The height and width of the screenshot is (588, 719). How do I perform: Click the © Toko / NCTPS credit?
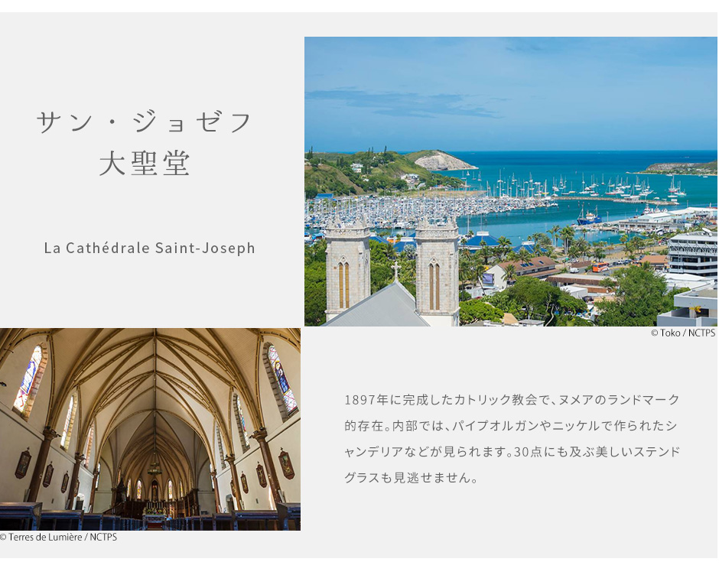coord(683,333)
